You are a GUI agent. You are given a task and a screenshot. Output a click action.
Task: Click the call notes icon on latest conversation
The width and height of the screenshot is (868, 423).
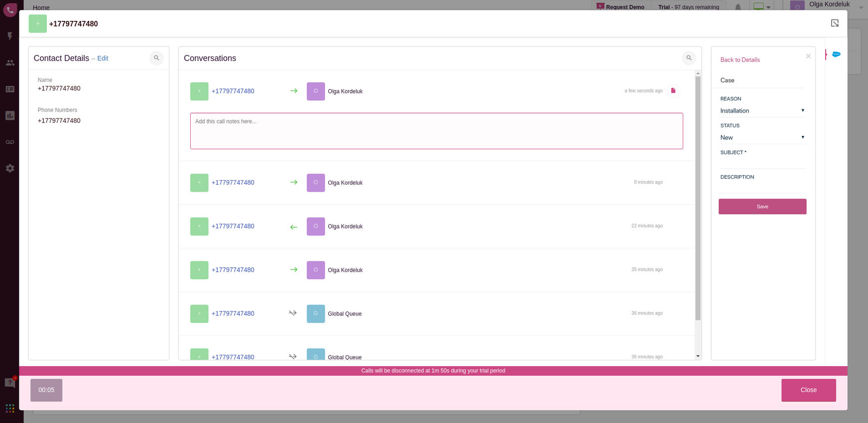[673, 91]
